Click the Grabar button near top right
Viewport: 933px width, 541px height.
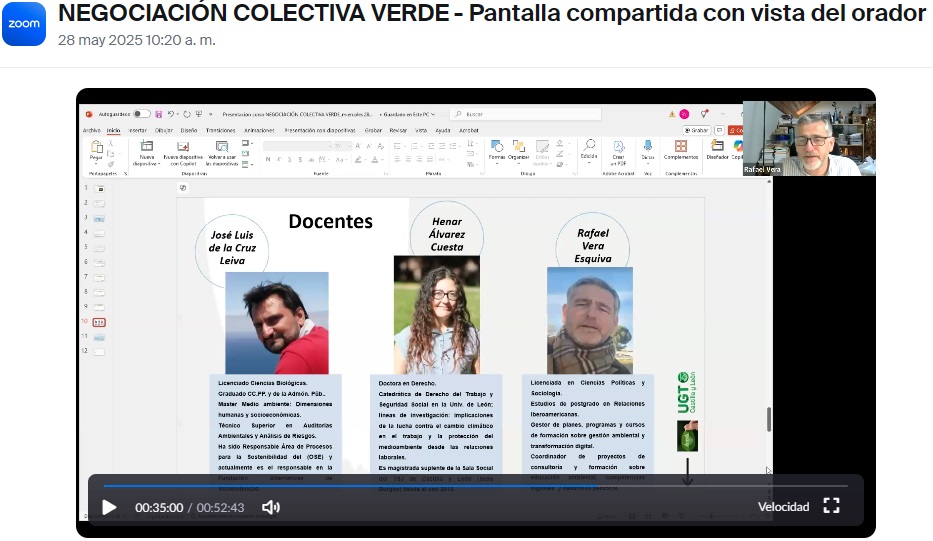pyautogui.click(x=697, y=130)
